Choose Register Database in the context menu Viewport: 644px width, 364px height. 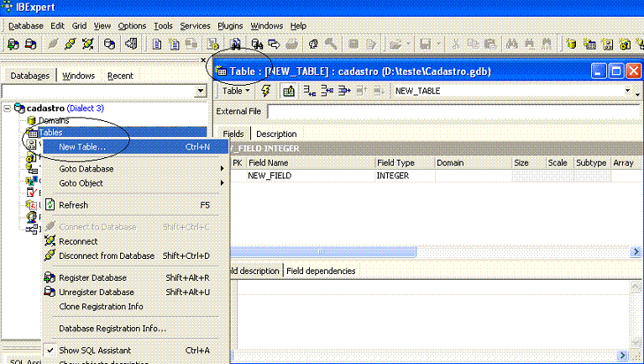(x=135, y=277)
